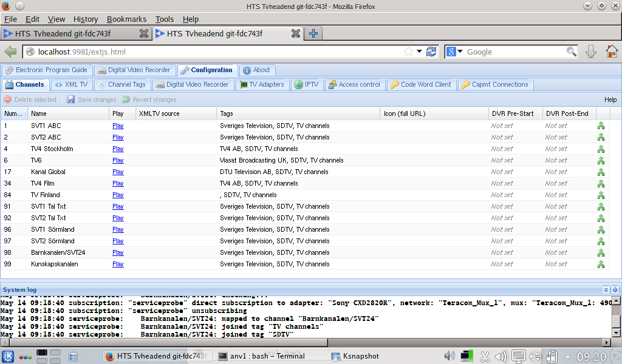This screenshot has width=622, height=364.
Task: Click Delete selected button
Action: click(x=30, y=100)
